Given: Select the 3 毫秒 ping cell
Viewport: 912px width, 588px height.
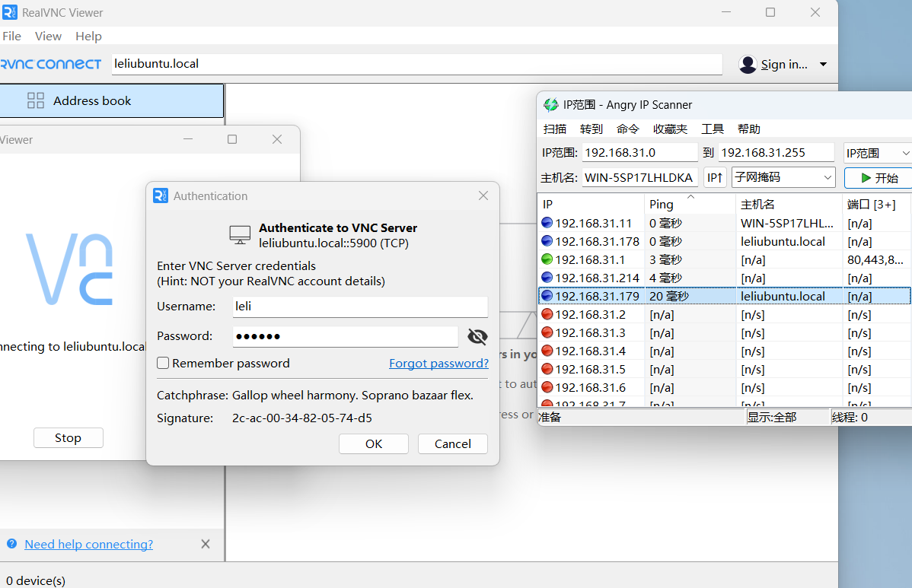Looking at the screenshot, I should [690, 259].
